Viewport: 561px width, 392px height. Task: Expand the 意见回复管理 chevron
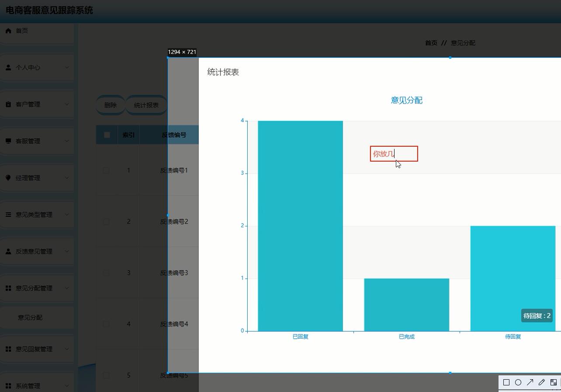[67, 349]
